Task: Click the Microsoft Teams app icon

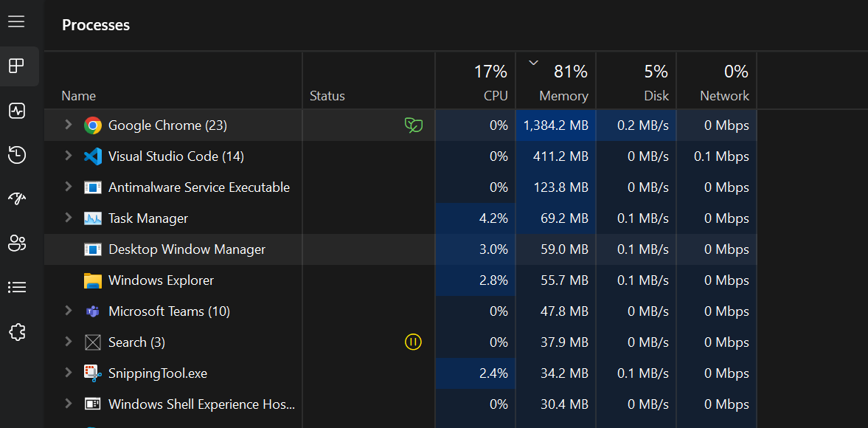Action: pyautogui.click(x=92, y=311)
